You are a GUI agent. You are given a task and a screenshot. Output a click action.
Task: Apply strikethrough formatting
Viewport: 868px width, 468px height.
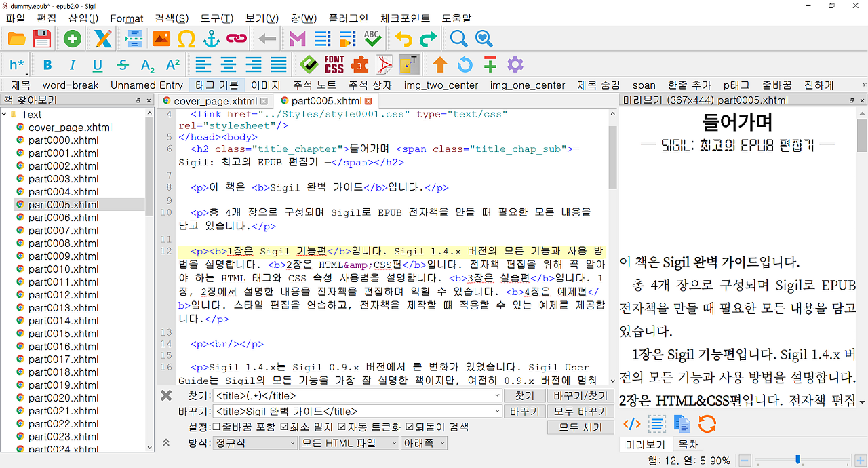point(123,65)
